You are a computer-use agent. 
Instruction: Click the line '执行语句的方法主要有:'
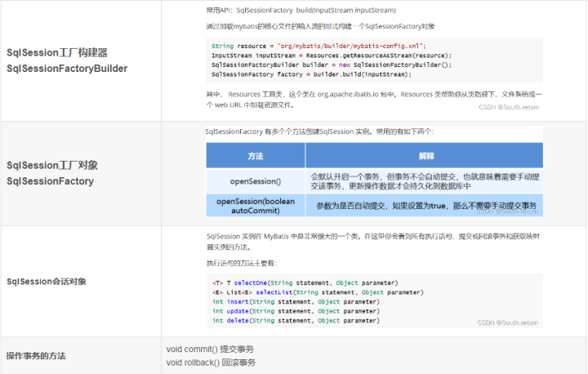pos(242,263)
